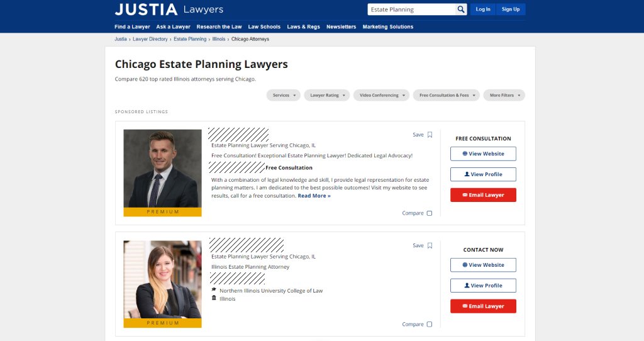The height and width of the screenshot is (341, 644).
Task: Go to Justia breadcrumb link
Action: [120, 39]
